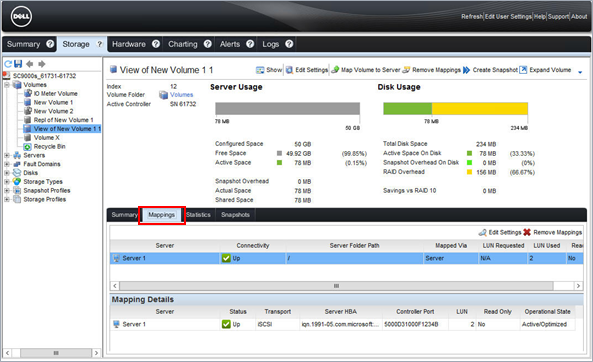Click the green segment of Disk Usage bar
The height and width of the screenshot is (362, 593).
pos(407,109)
